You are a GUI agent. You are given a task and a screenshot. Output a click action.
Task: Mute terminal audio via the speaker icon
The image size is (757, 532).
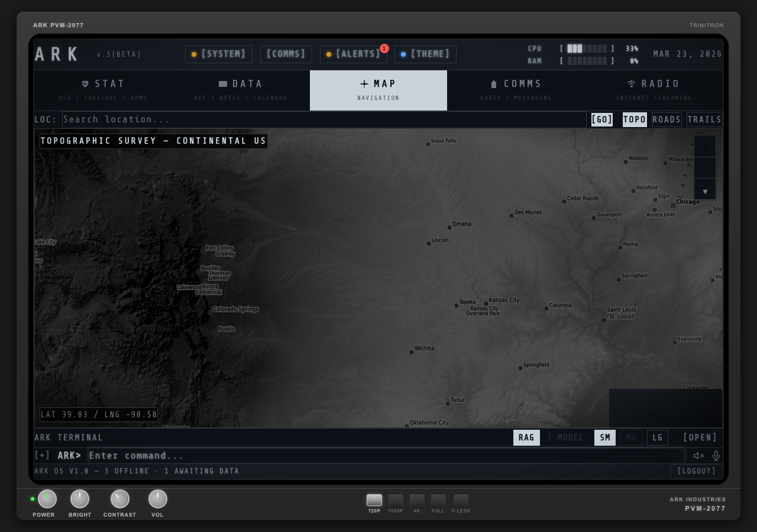pos(698,456)
